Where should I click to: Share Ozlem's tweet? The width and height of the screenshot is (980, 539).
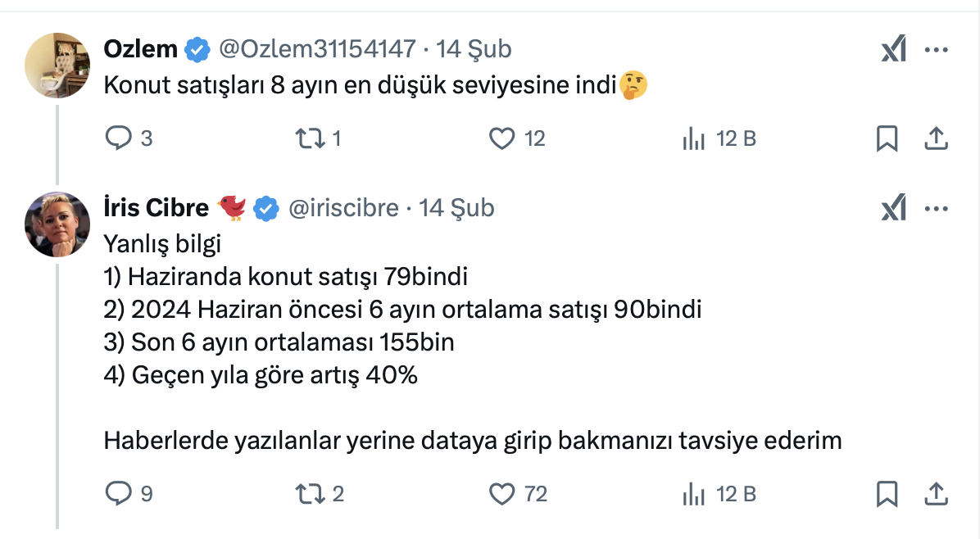(x=936, y=139)
